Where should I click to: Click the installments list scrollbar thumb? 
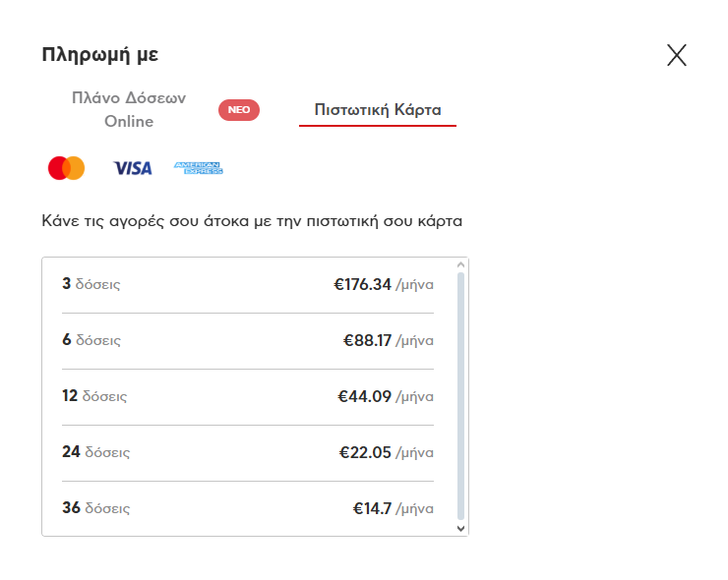coord(460,393)
